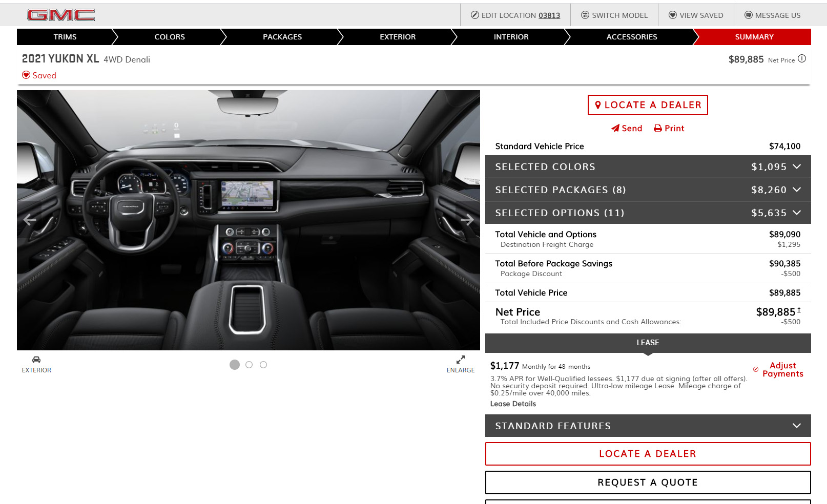
Task: Show the next interior image arrow
Action: (467, 220)
